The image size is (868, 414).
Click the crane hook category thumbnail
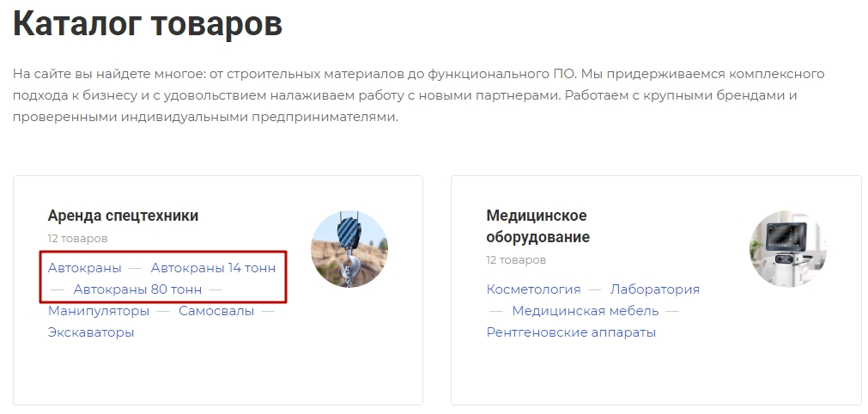point(349,248)
